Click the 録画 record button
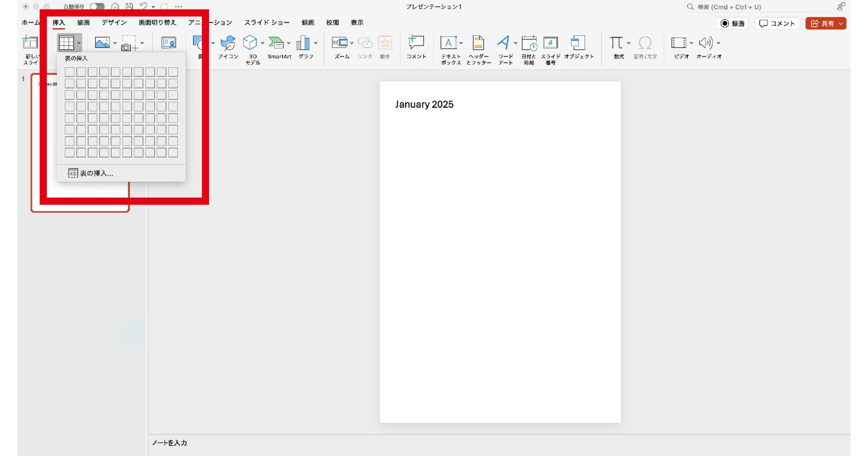868x456 pixels. pos(732,24)
